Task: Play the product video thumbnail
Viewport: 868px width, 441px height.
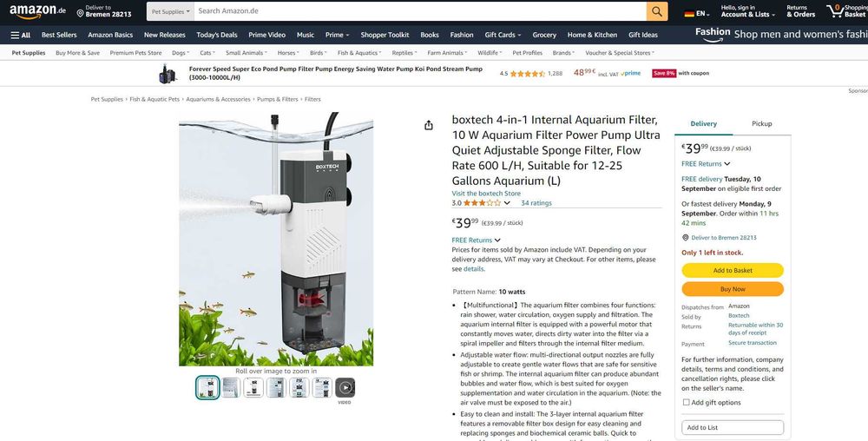Action: point(345,387)
